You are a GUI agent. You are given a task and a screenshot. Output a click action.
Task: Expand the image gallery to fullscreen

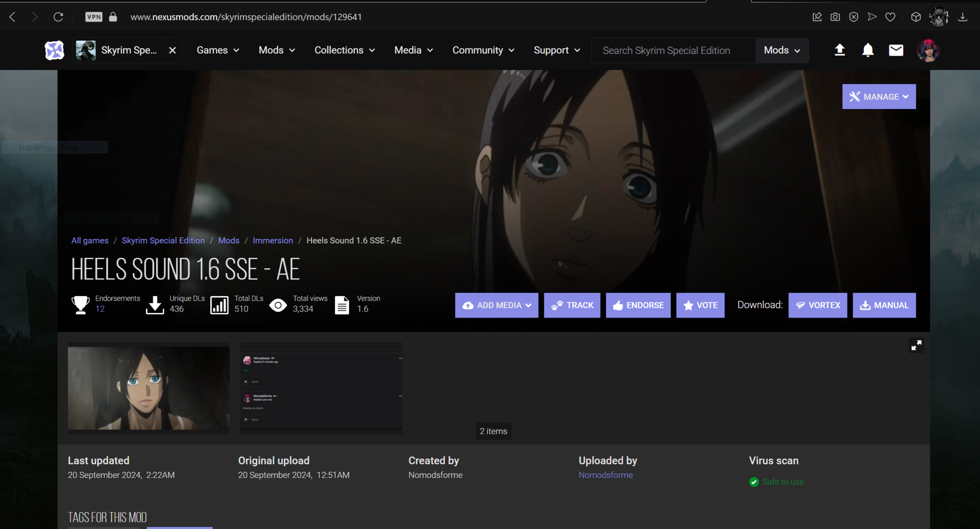pos(916,346)
